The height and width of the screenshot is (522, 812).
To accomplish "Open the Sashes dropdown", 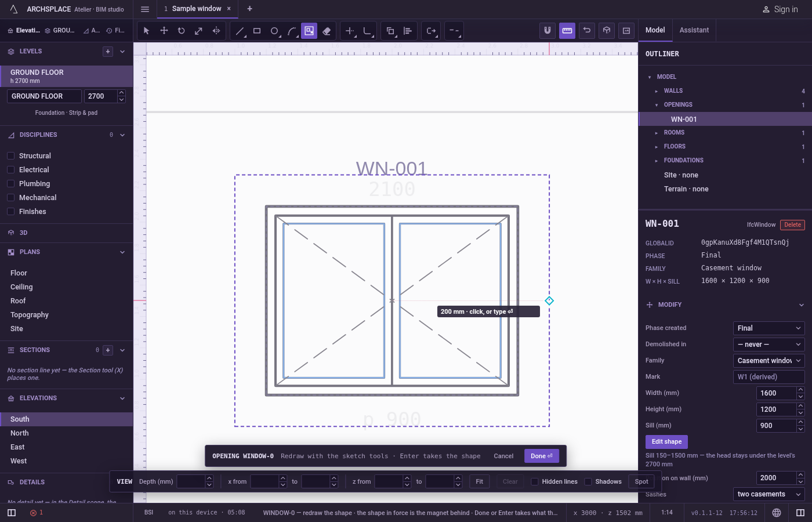I will (x=769, y=494).
